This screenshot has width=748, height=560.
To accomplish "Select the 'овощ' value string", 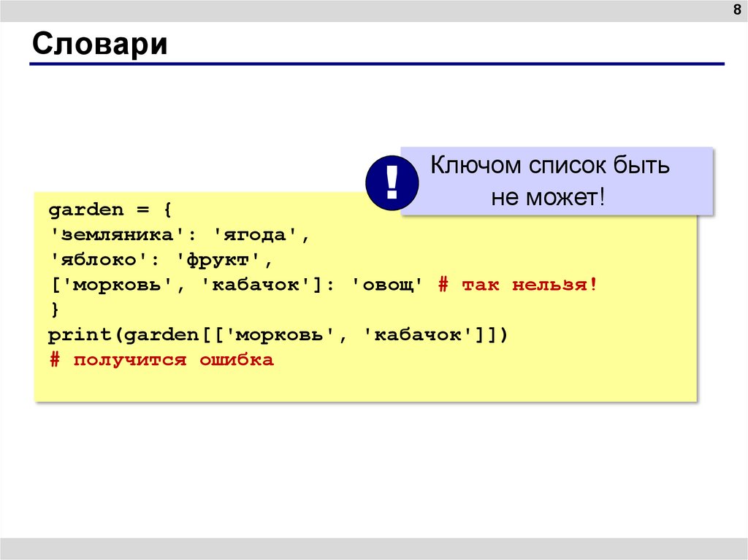I will click(387, 285).
